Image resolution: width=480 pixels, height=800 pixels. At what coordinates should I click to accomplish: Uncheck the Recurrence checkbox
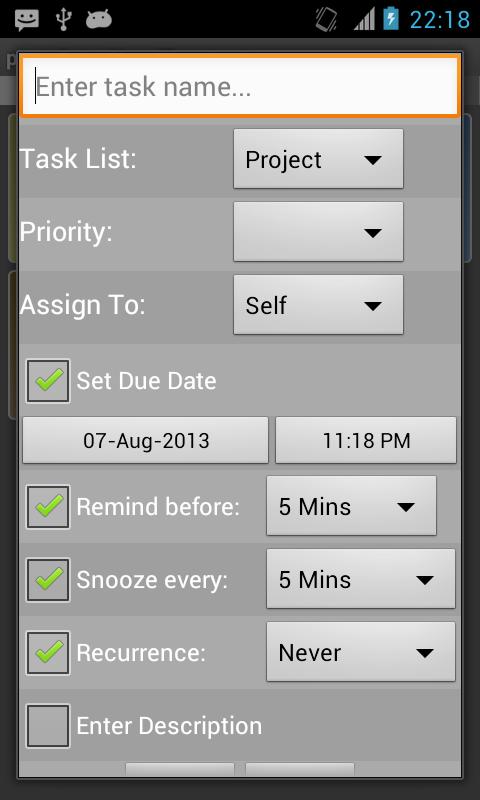(48, 653)
